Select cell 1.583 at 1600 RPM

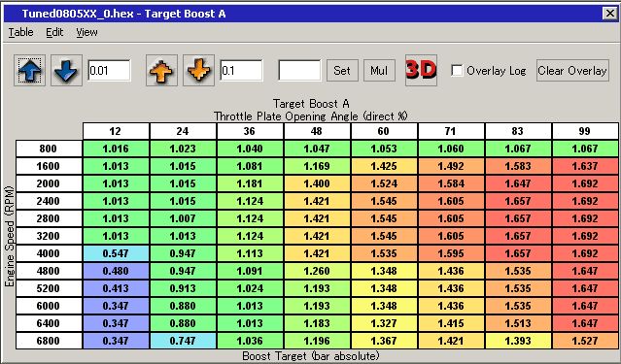518,166
